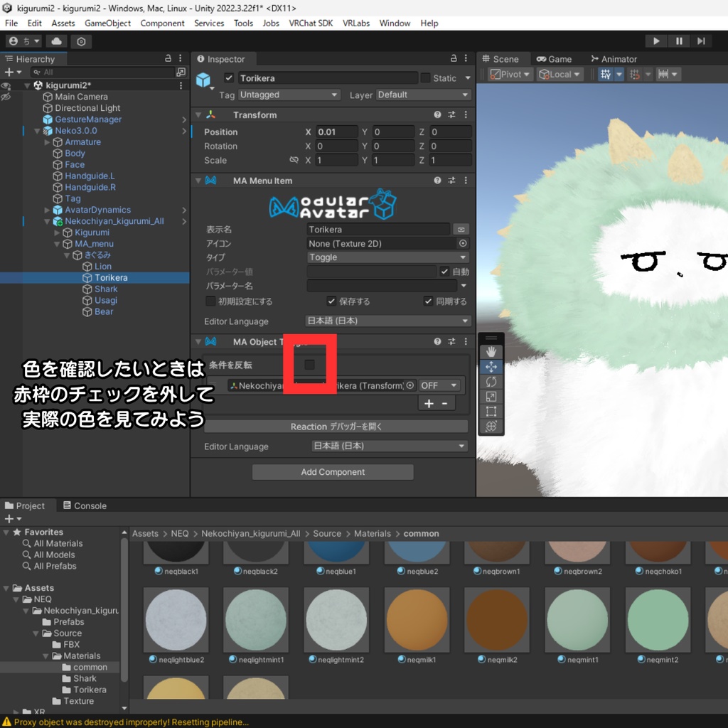The image size is (728, 728).
Task: Click the display name edit button
Action: (x=461, y=230)
